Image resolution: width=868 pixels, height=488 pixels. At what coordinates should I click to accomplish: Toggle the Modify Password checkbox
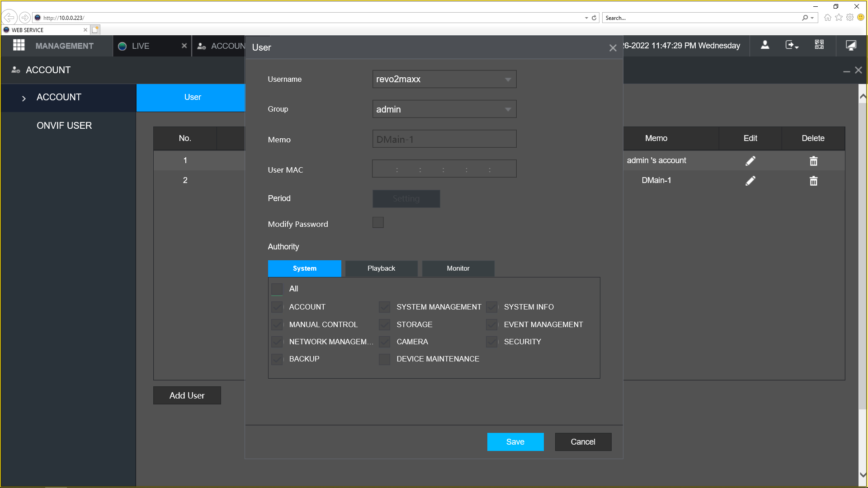(x=378, y=223)
